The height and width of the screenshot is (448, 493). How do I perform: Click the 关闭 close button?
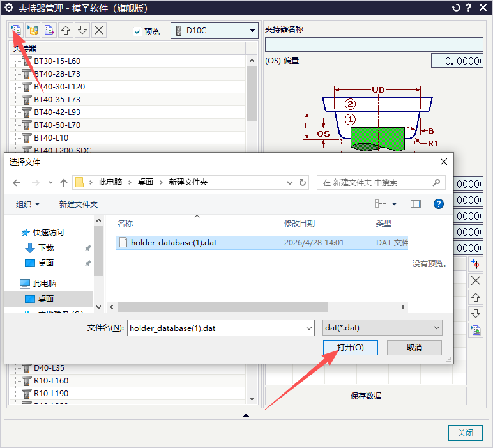[x=466, y=433]
